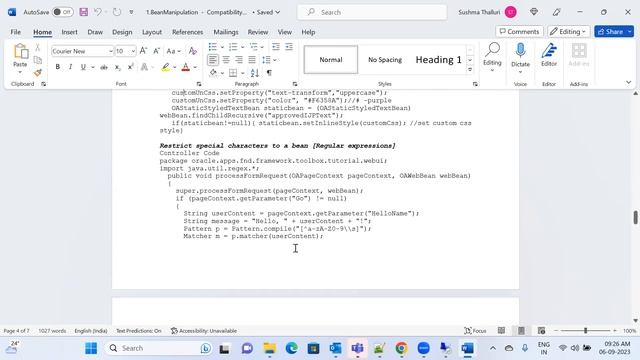This screenshot has width=640, height=360.
Task: Click the Share button
Action: coord(610,31)
